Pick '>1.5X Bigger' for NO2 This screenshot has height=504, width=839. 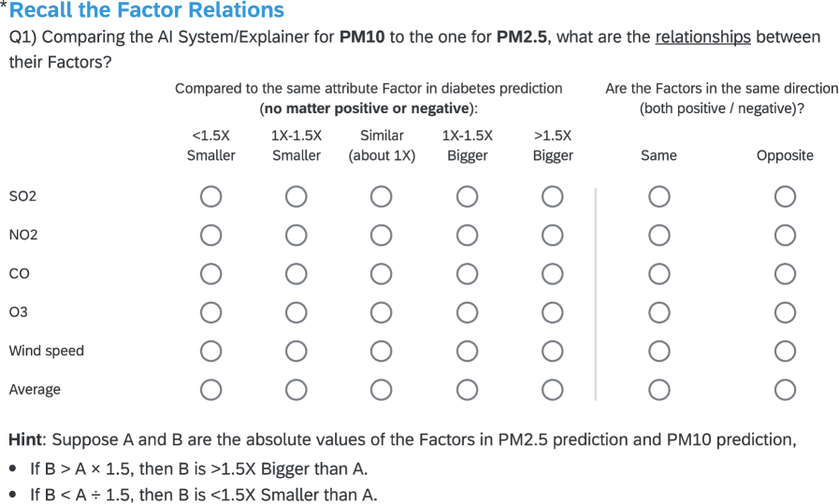coord(552,235)
